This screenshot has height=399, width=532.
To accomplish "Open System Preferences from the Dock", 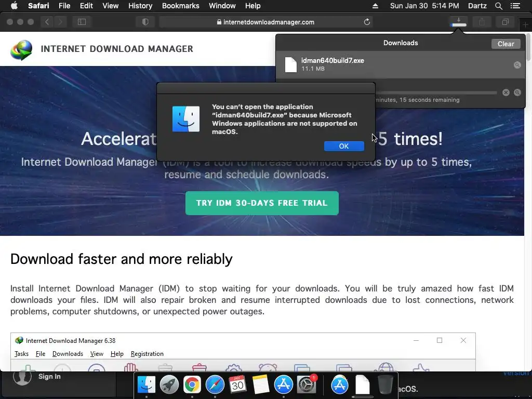I will (307, 385).
